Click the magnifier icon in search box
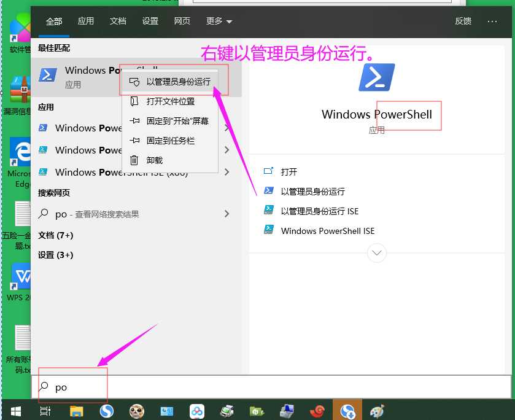This screenshot has width=515, height=420. [44, 386]
